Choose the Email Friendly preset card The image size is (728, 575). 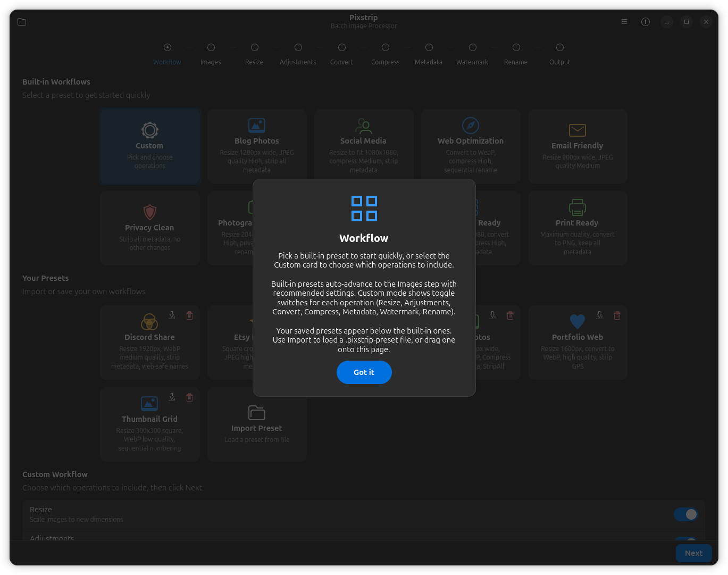[x=578, y=146]
